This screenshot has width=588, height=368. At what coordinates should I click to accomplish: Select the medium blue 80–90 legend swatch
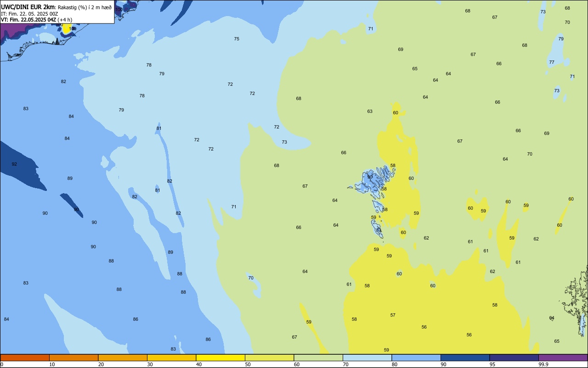(x=416, y=357)
